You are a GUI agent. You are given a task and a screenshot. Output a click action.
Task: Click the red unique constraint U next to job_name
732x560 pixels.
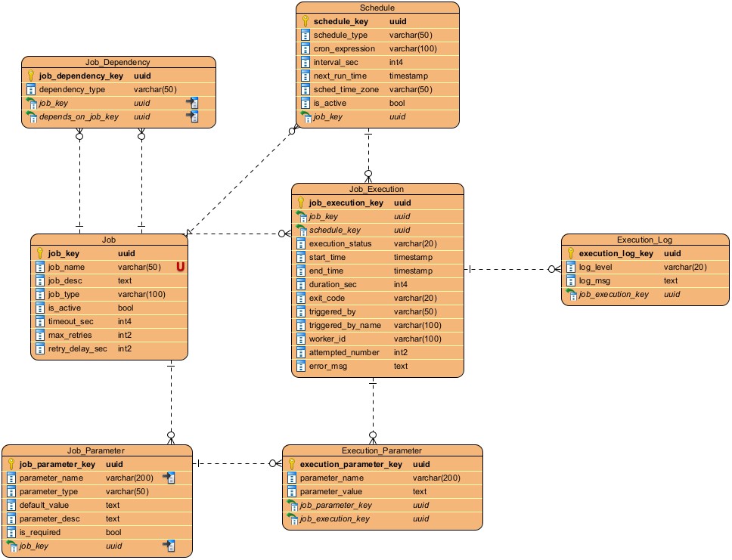pyautogui.click(x=181, y=267)
